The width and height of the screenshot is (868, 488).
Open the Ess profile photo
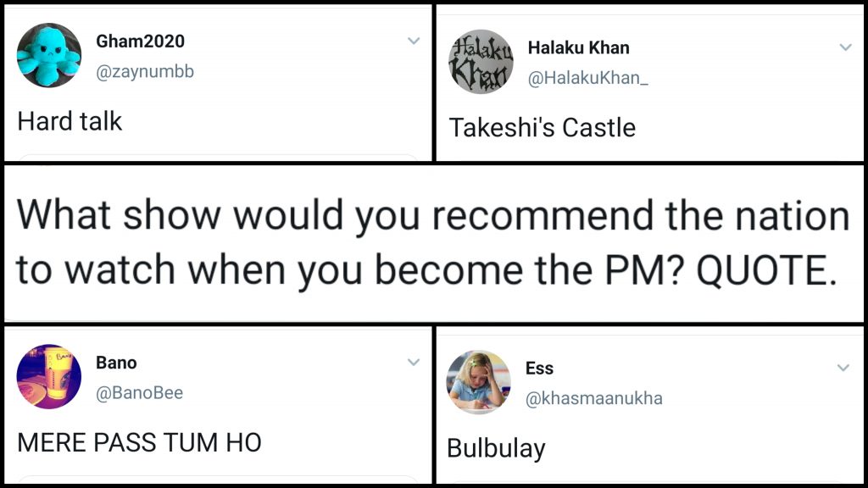pos(479,383)
